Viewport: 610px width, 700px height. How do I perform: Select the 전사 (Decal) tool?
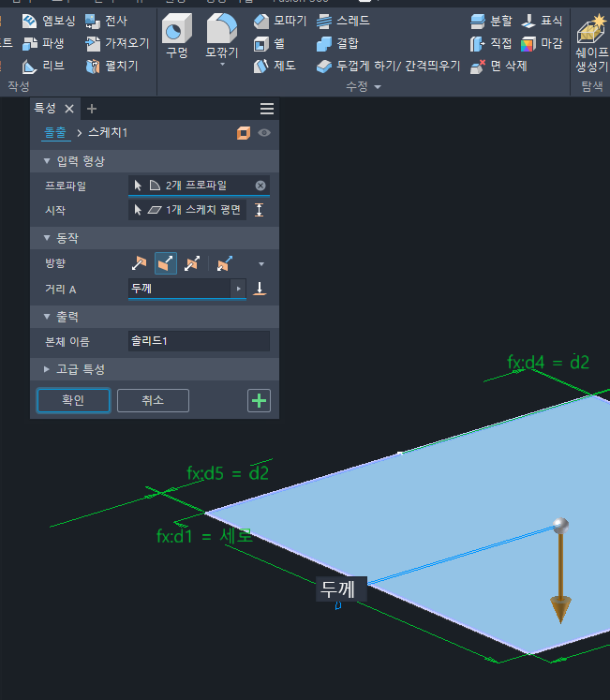click(x=106, y=21)
